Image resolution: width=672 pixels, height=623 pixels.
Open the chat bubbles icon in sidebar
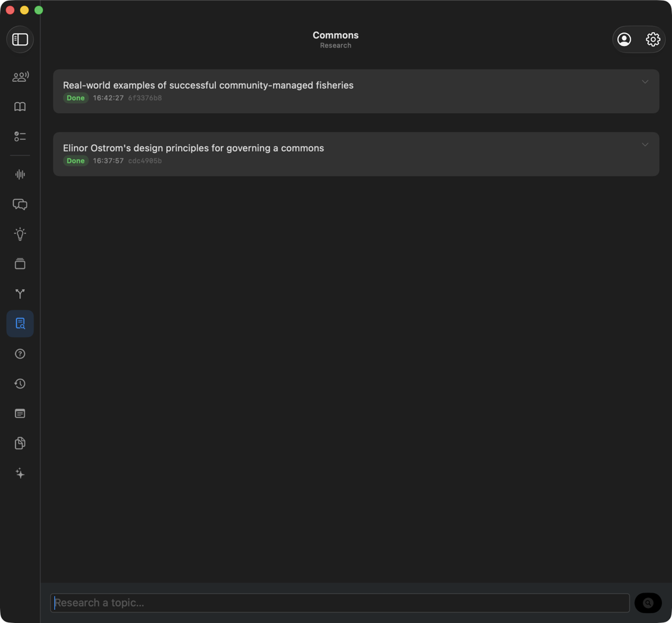point(20,204)
